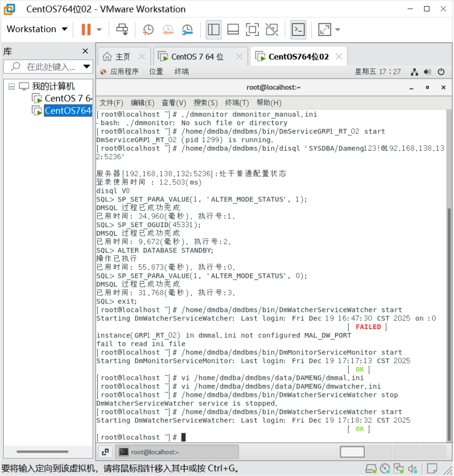This screenshot has width=454, height=476.
Task: Switch to Unity mode
Action: (272, 29)
